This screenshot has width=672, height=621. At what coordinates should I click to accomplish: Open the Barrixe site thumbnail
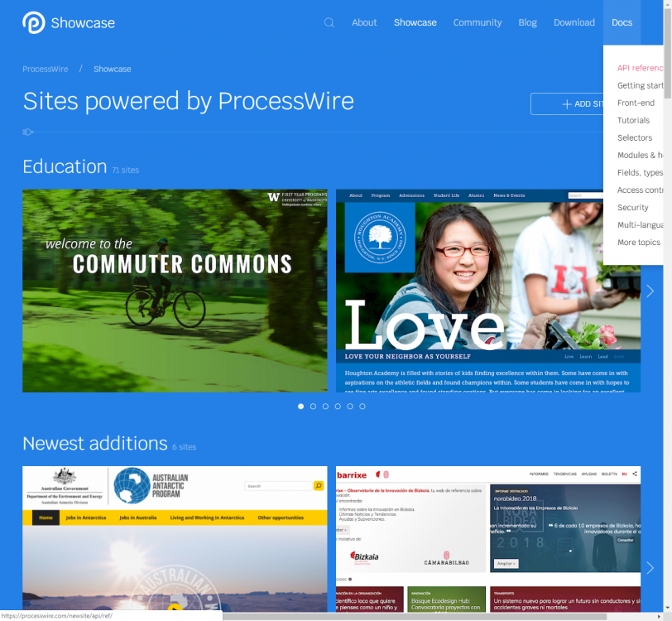pos(488,539)
